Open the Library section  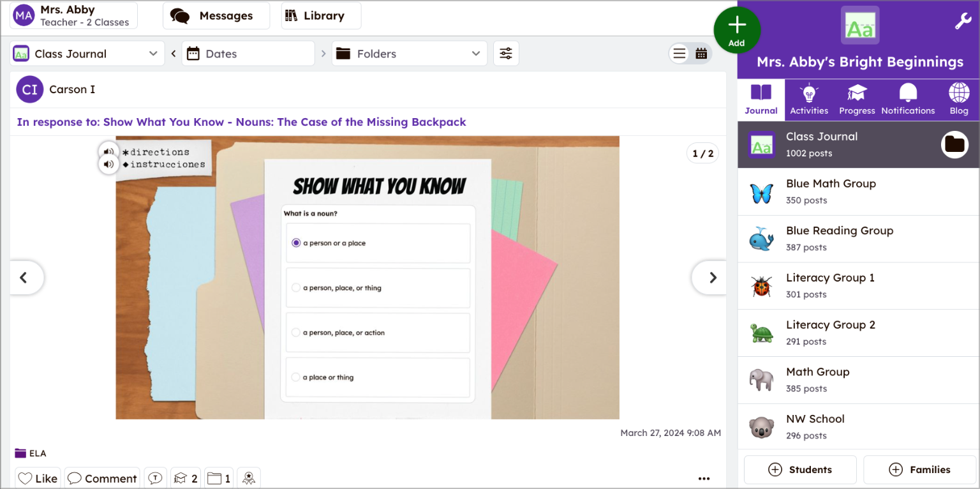click(320, 15)
